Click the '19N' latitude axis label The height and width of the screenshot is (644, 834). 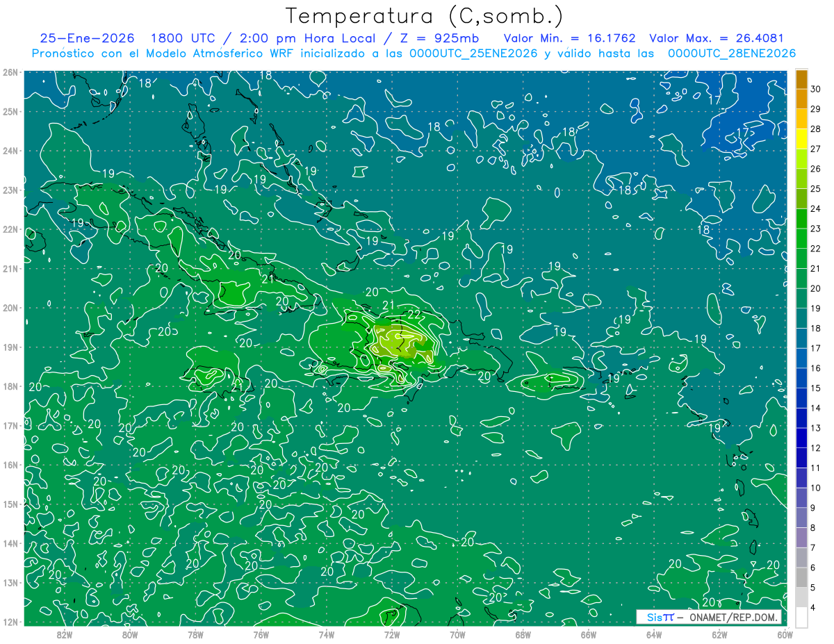point(10,347)
